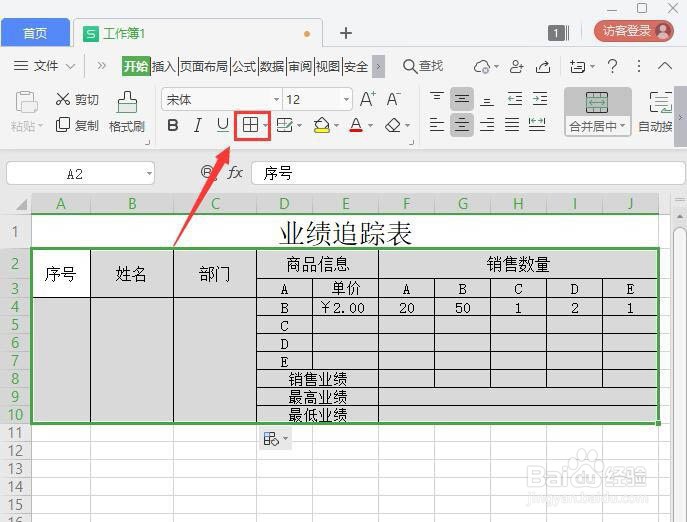Click the eraser clear icon
This screenshot has width=687, height=522.
coord(393,126)
